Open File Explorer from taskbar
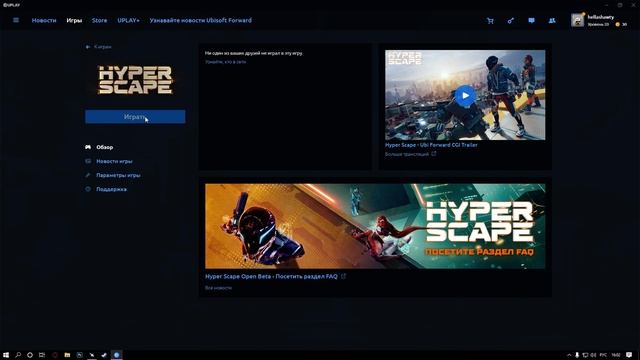 (67, 355)
